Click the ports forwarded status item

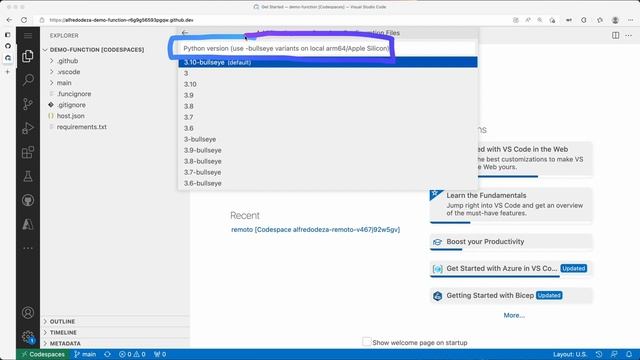pos(160,354)
